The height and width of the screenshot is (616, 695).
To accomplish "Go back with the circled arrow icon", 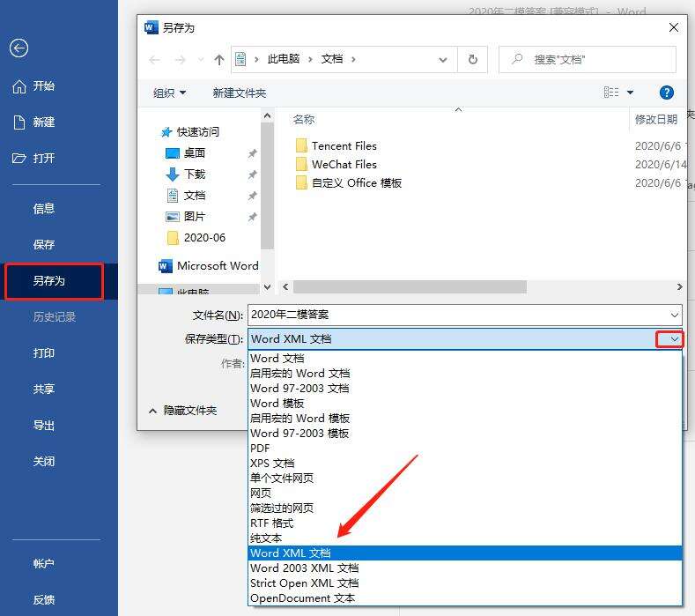I will point(18,48).
